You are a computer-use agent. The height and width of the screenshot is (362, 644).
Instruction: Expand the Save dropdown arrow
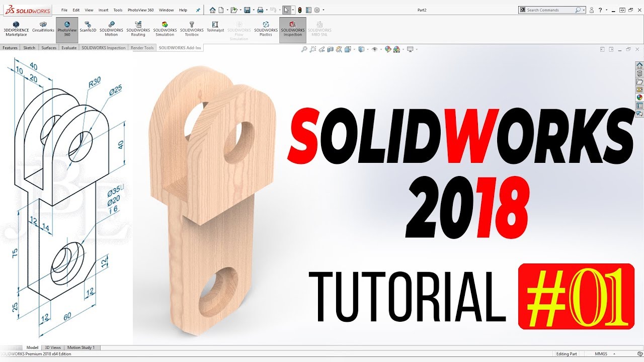click(254, 10)
